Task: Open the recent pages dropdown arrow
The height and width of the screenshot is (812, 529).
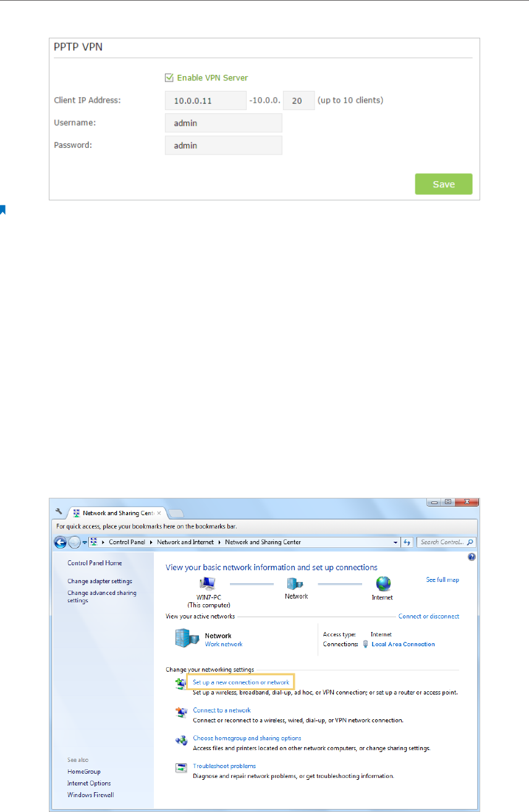Action: click(85, 542)
